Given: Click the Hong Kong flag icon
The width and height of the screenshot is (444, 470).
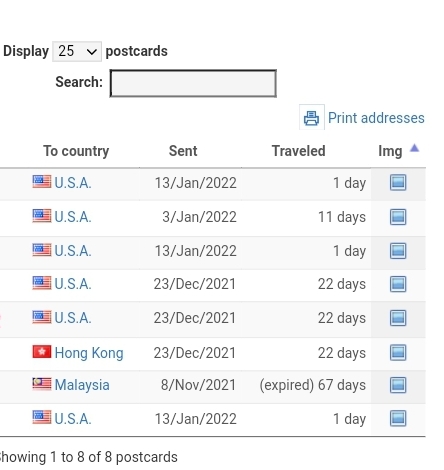Looking at the screenshot, I should (42, 352).
